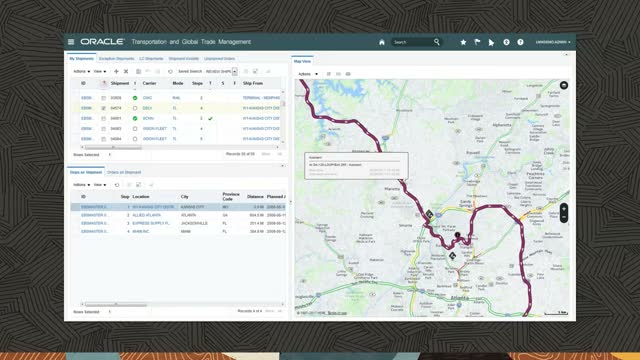Switch to LC Shipments tab
The image size is (640, 360).
tap(151, 59)
